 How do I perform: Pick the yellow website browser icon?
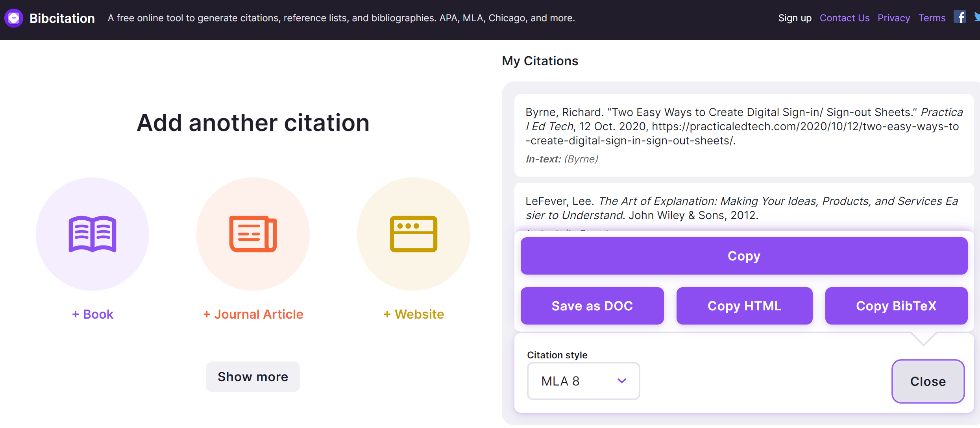[x=414, y=234]
